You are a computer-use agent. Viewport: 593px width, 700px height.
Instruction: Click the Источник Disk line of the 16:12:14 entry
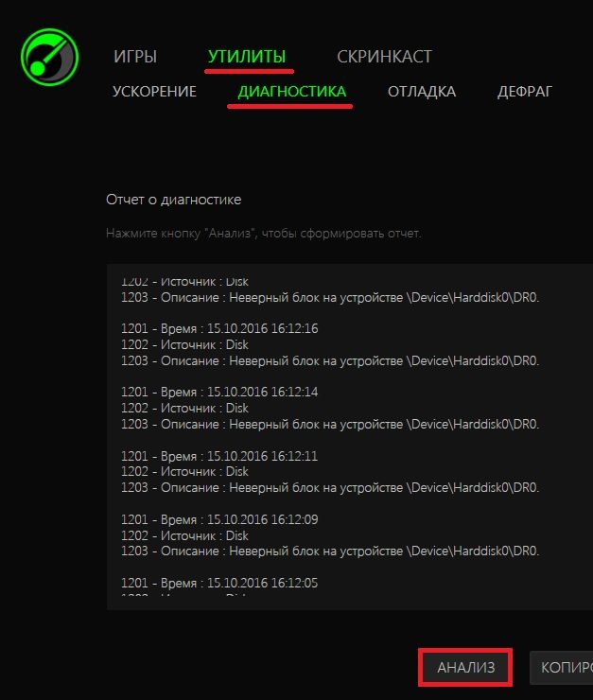[x=184, y=408]
